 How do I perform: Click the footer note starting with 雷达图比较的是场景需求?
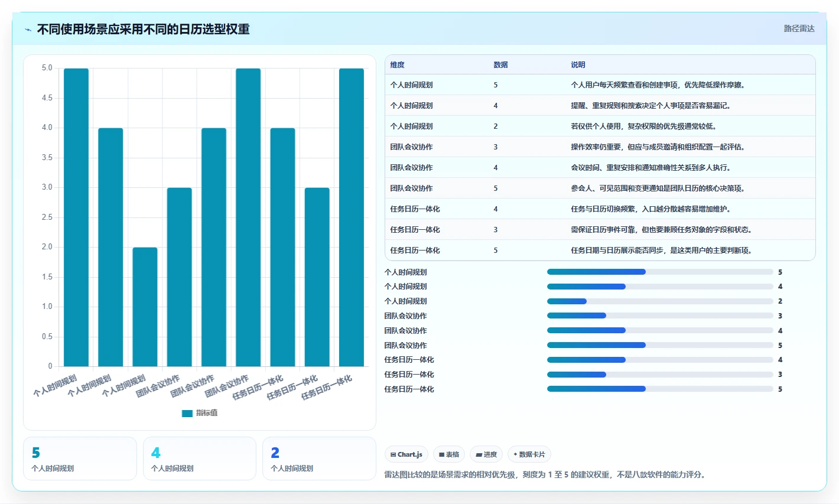point(545,474)
